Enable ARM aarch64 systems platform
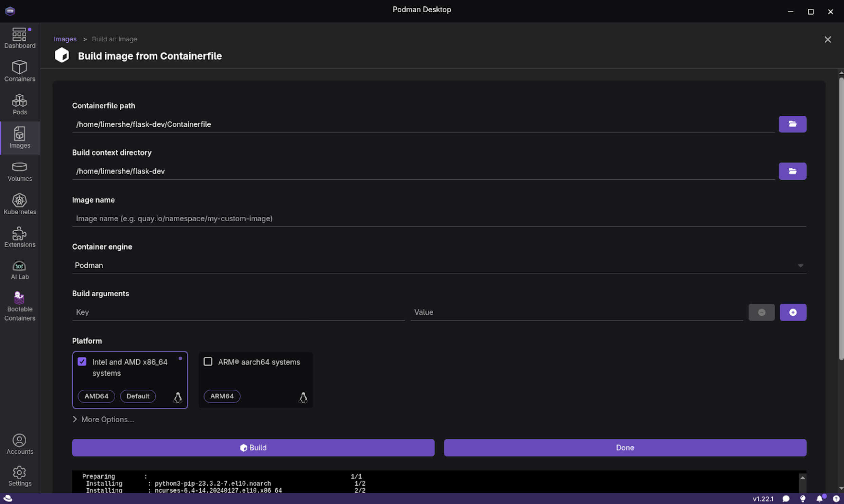The height and width of the screenshot is (504, 844). pyautogui.click(x=208, y=361)
